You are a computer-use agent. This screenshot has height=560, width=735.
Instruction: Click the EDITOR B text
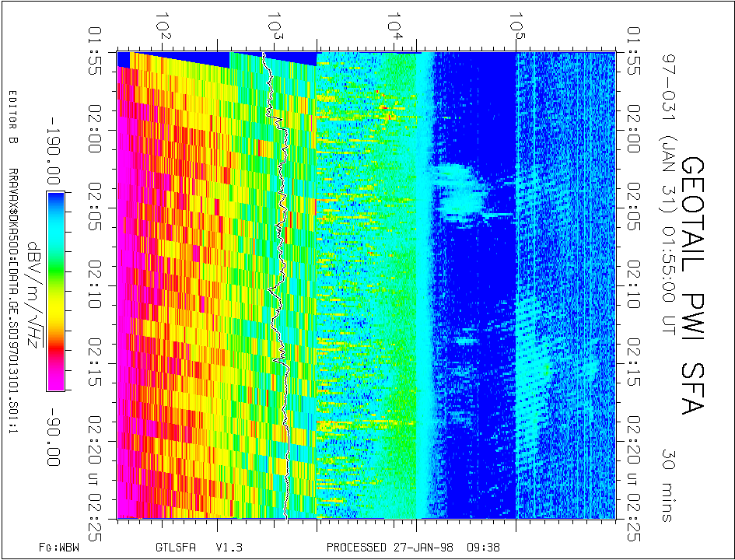pyautogui.click(x=12, y=117)
